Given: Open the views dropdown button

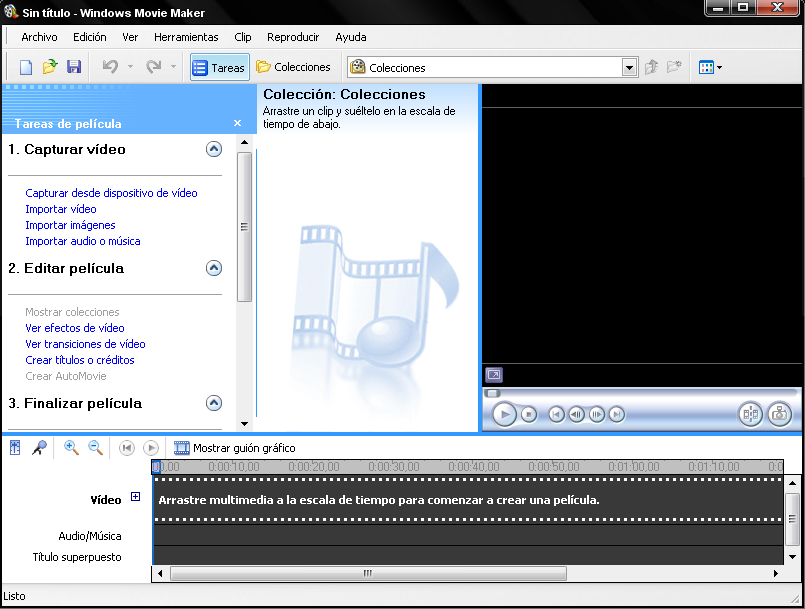Looking at the screenshot, I should [711, 67].
